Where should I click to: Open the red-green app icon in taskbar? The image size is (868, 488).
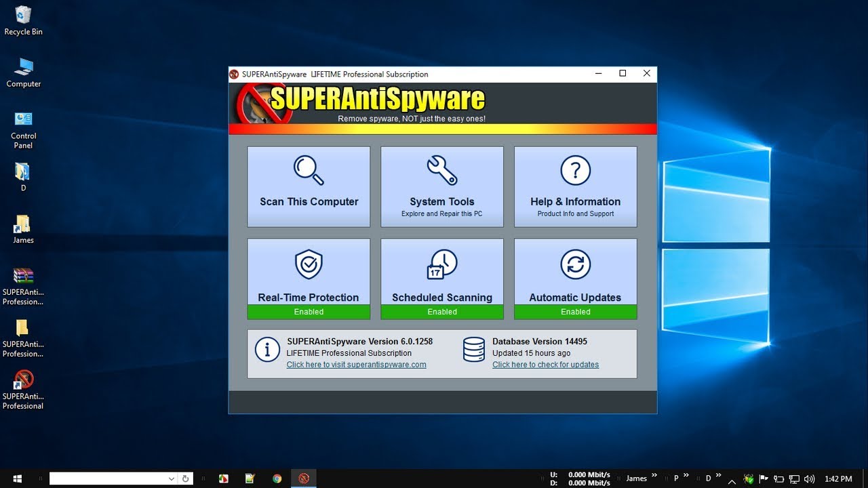click(224, 479)
